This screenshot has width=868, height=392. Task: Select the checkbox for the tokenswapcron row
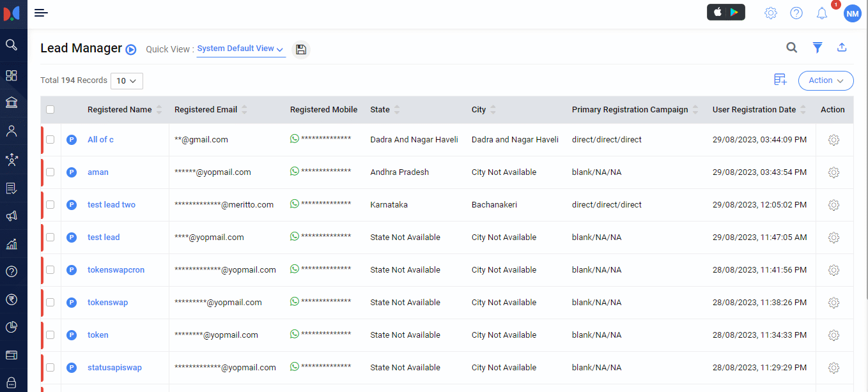click(50, 269)
